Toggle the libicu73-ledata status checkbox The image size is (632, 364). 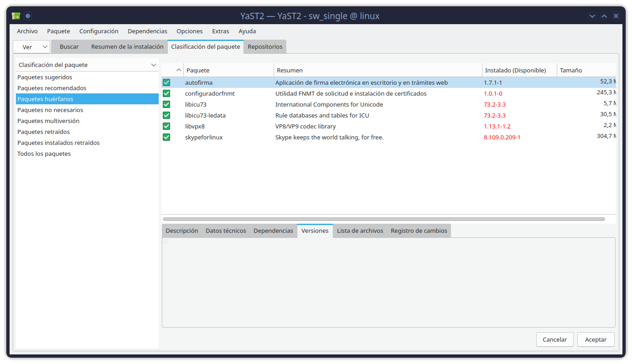coord(166,115)
